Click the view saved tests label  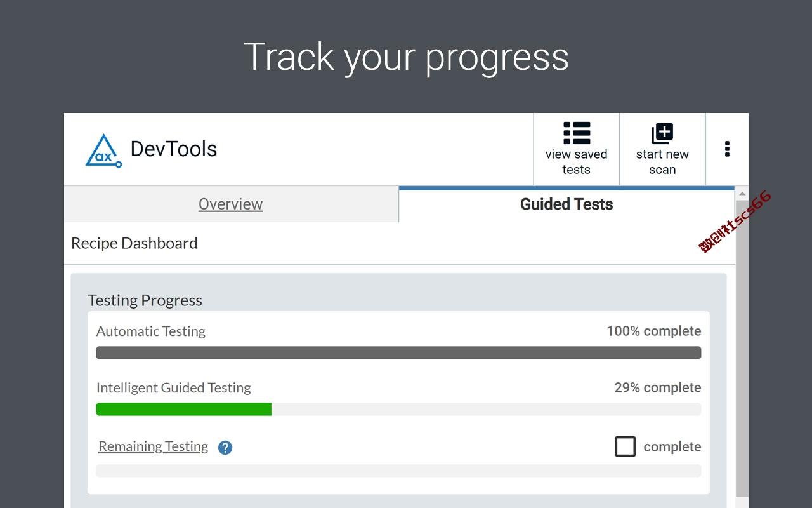pos(577,162)
